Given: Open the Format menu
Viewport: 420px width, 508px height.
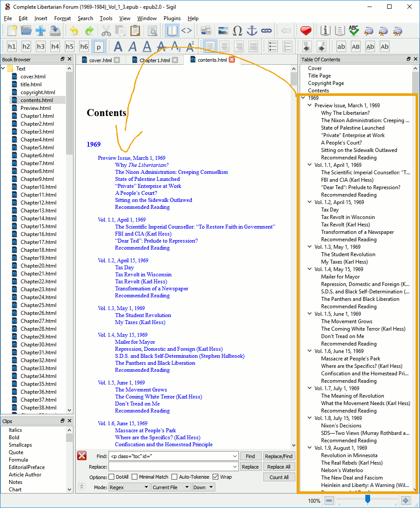Looking at the screenshot, I should [x=63, y=18].
